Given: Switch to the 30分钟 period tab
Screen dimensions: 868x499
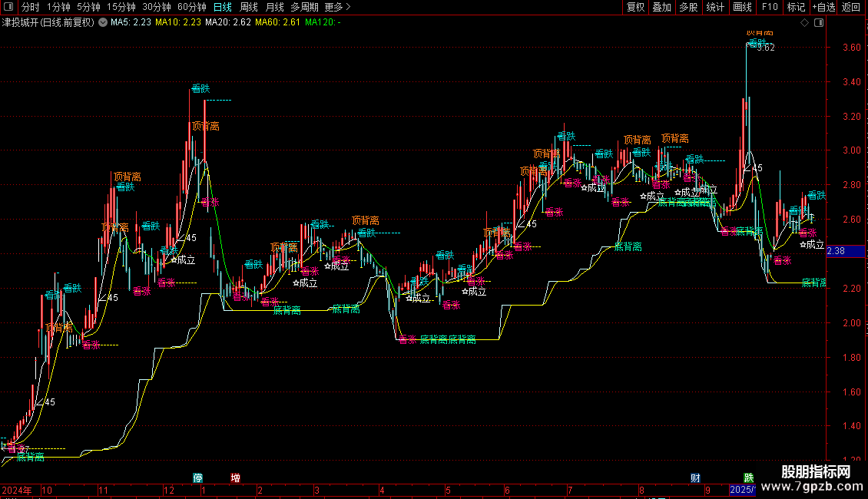Looking at the screenshot, I should click(x=157, y=7).
